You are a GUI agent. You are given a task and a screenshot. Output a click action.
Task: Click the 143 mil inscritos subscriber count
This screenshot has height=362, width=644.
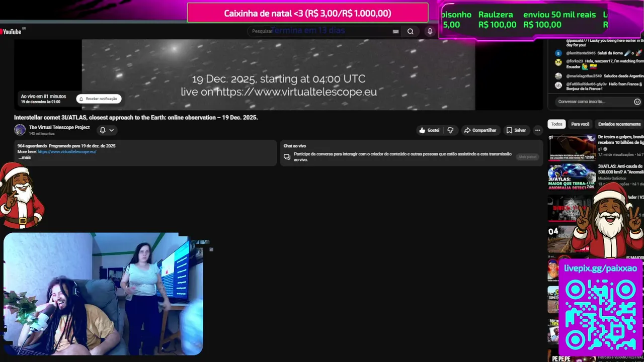[x=42, y=134]
